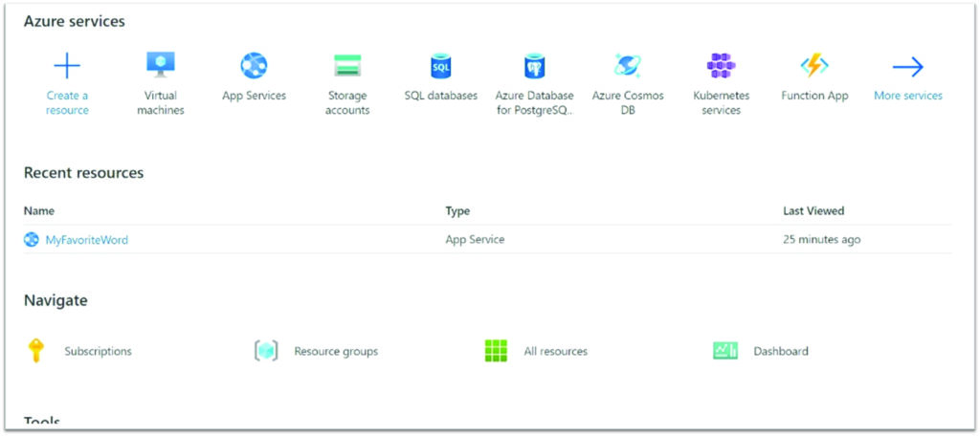Click the Azure Cosmos DB label
980x436 pixels.
point(628,103)
